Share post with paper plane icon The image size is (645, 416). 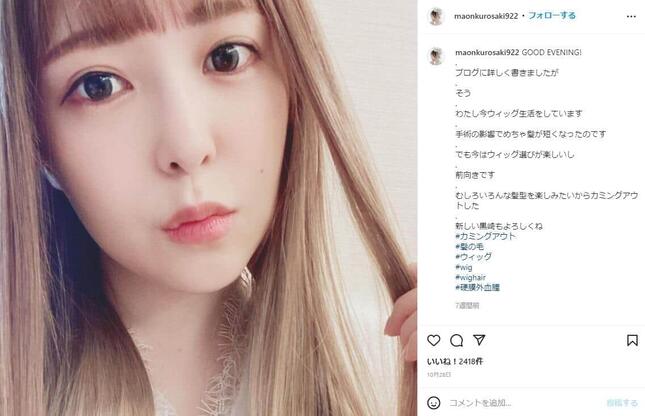pyautogui.click(x=479, y=340)
